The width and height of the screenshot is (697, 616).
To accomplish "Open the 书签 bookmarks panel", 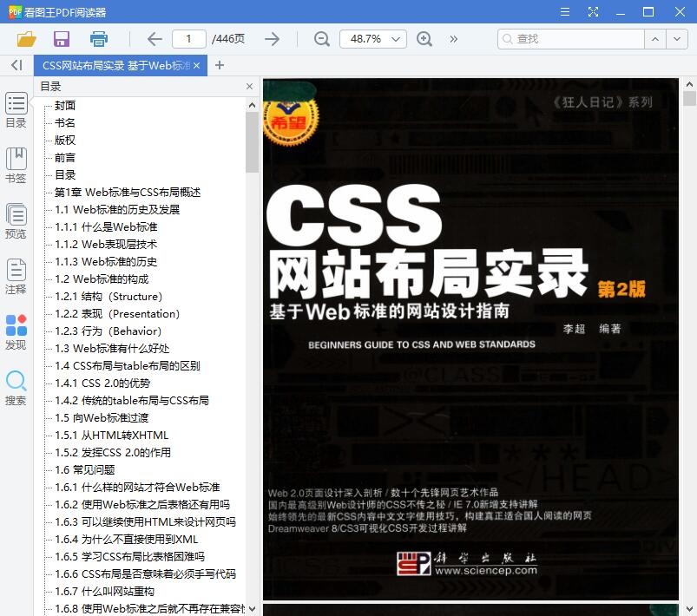I will click(16, 166).
